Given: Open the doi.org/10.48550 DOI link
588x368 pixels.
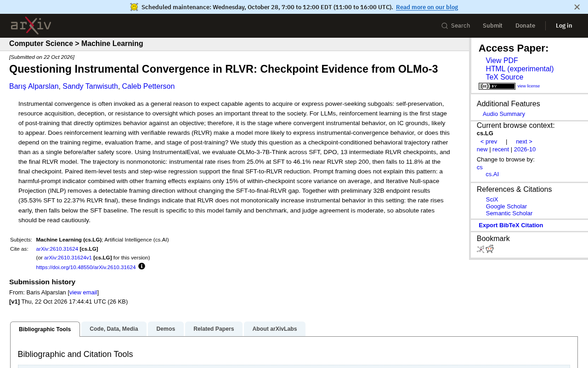Looking at the screenshot, I should 86,267.
